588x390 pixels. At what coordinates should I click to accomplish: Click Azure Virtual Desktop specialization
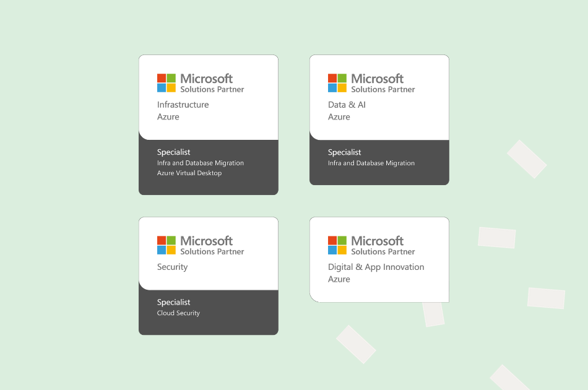[x=189, y=173]
